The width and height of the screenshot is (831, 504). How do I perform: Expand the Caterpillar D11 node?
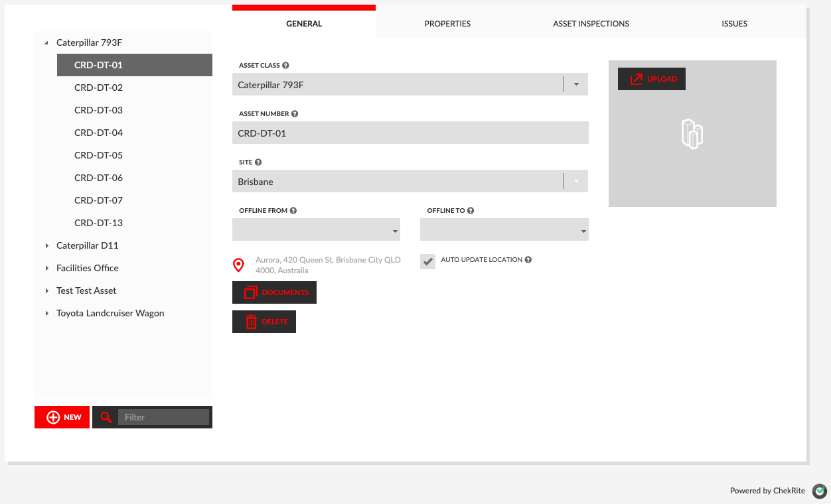point(47,246)
